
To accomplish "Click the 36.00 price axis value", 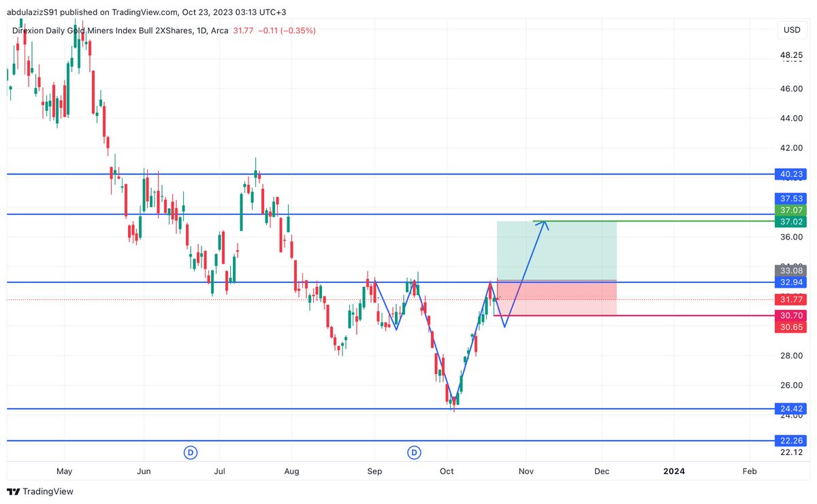I will pyautogui.click(x=792, y=237).
